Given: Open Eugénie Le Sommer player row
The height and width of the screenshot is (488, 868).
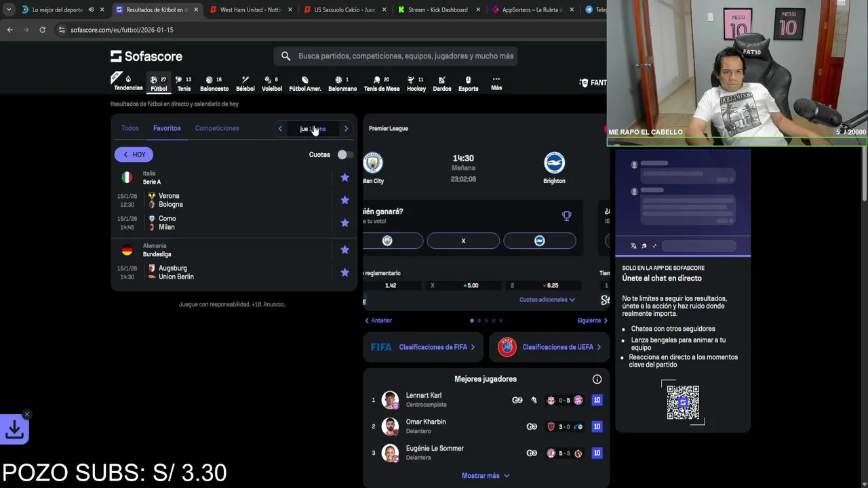Looking at the screenshot, I should [486, 453].
